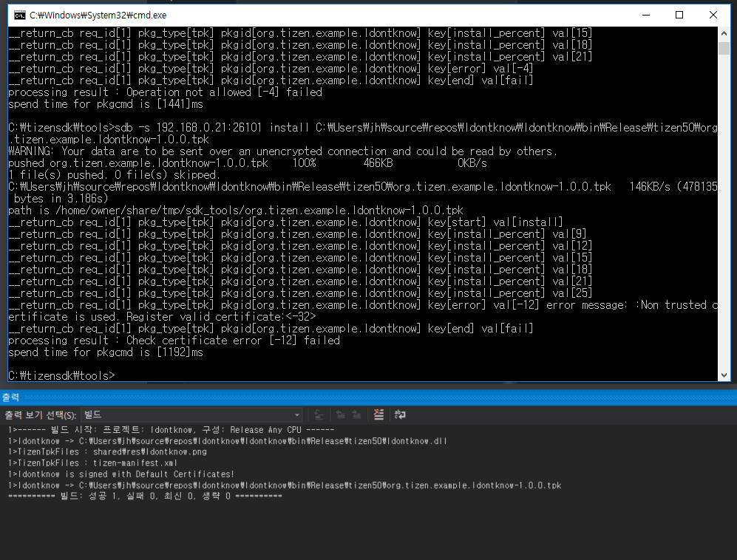The width and height of the screenshot is (737, 560).
Task: Clear all output with the red X icon
Action: 378,415
